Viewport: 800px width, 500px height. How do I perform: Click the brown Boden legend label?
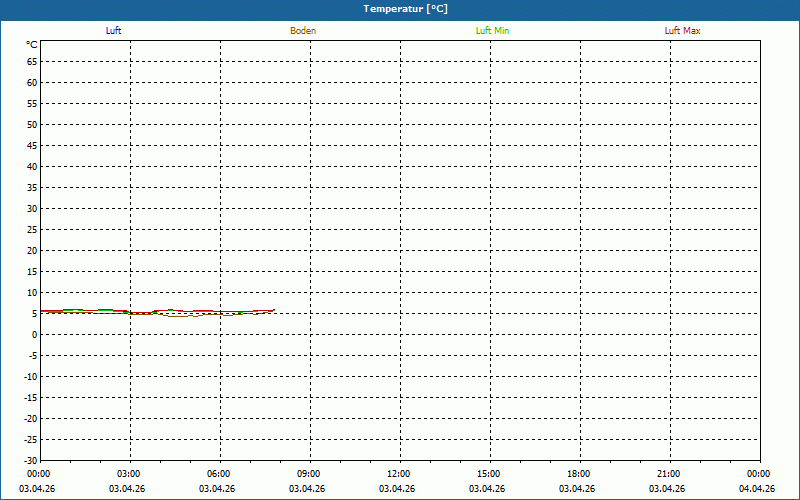point(303,31)
